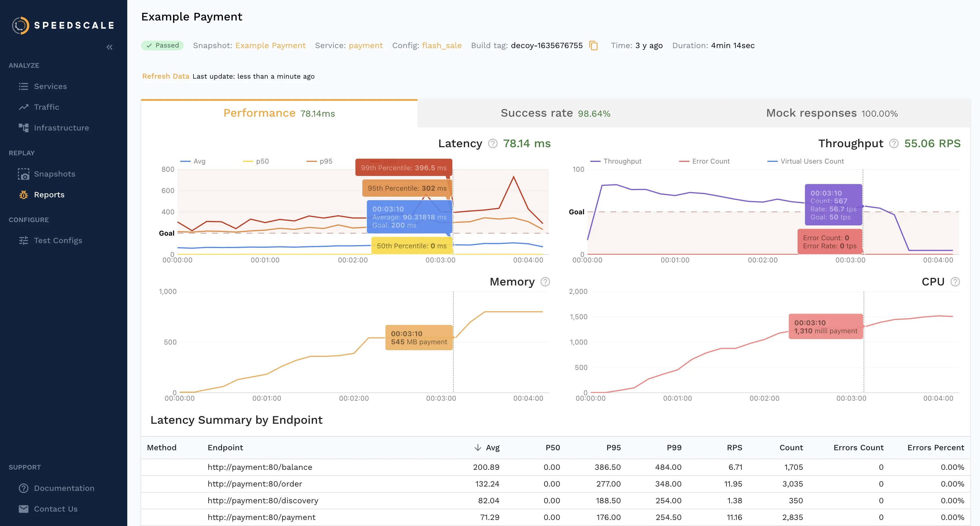This screenshot has height=526, width=980.
Task: Select the Infrastructure icon
Action: pos(24,128)
